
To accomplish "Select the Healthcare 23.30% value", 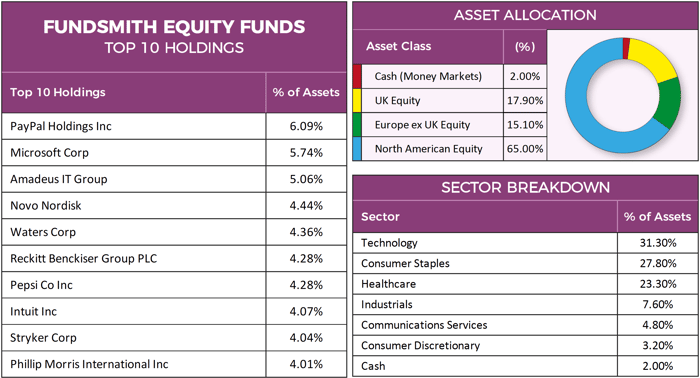I will pyautogui.click(x=658, y=284).
